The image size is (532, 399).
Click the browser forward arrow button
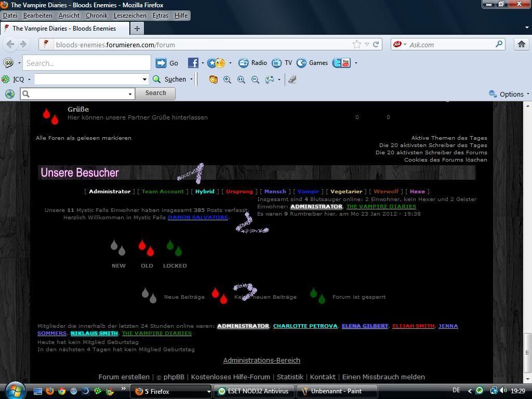pyautogui.click(x=23, y=45)
